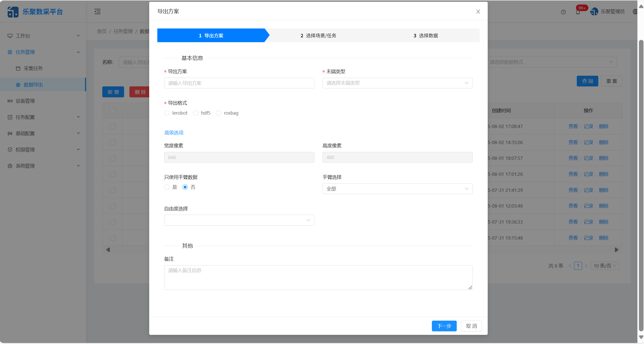Click inside the 备注 text area
The image size is (644, 344).
point(318,277)
